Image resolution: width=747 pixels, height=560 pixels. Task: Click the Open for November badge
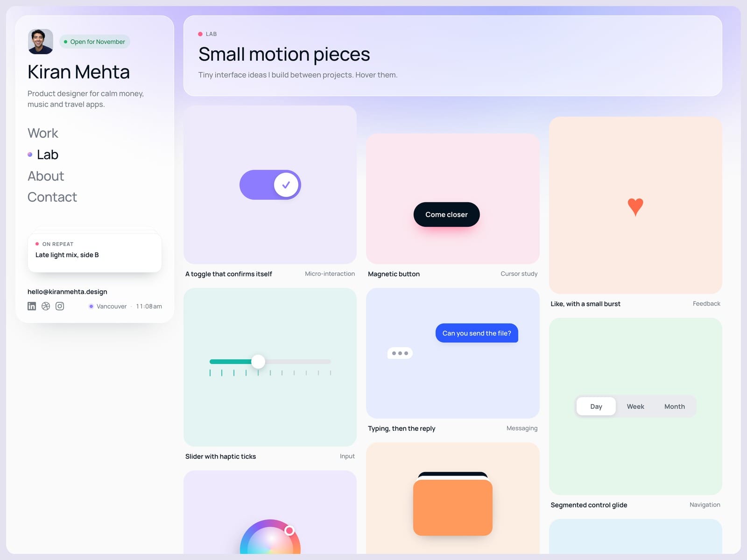point(95,42)
